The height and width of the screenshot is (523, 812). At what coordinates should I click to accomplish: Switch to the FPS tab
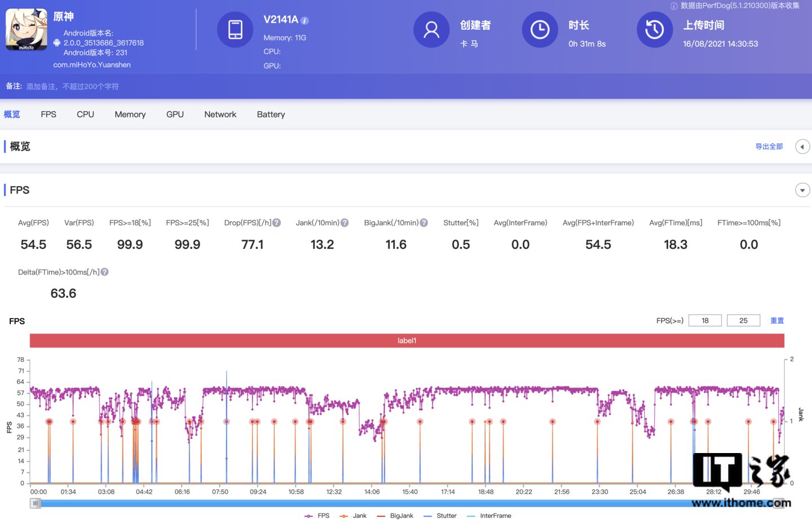click(x=48, y=114)
